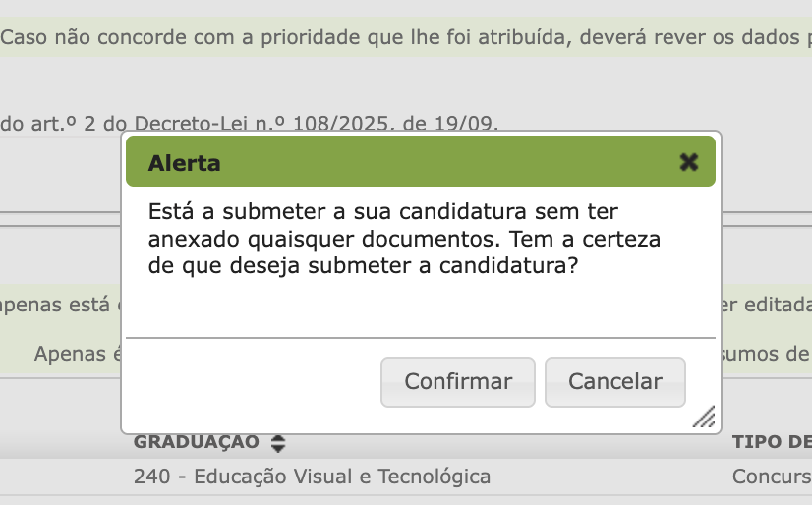Click the separator line above the dialog buttons
Image resolution: width=812 pixels, height=505 pixels.
pyautogui.click(x=421, y=338)
